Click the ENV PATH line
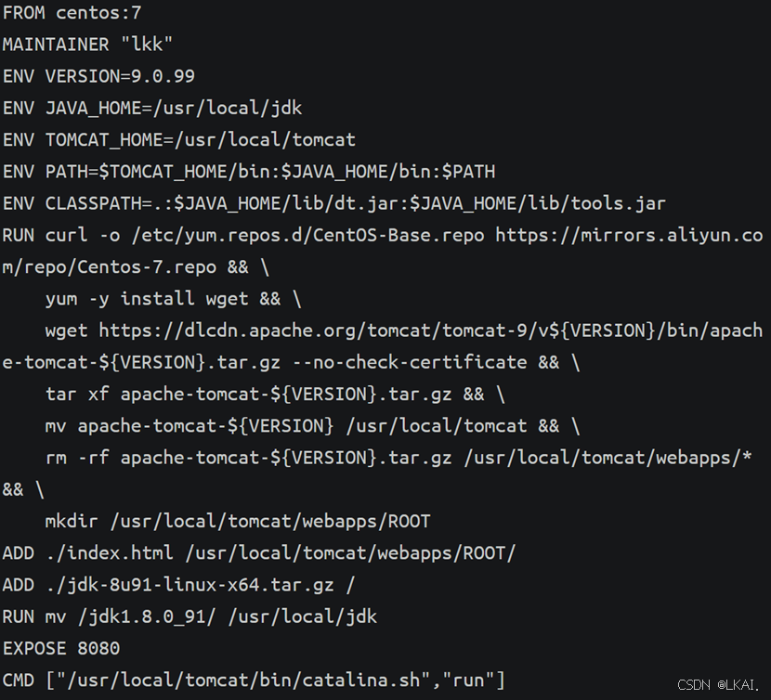This screenshot has width=771, height=700. pyautogui.click(x=248, y=172)
